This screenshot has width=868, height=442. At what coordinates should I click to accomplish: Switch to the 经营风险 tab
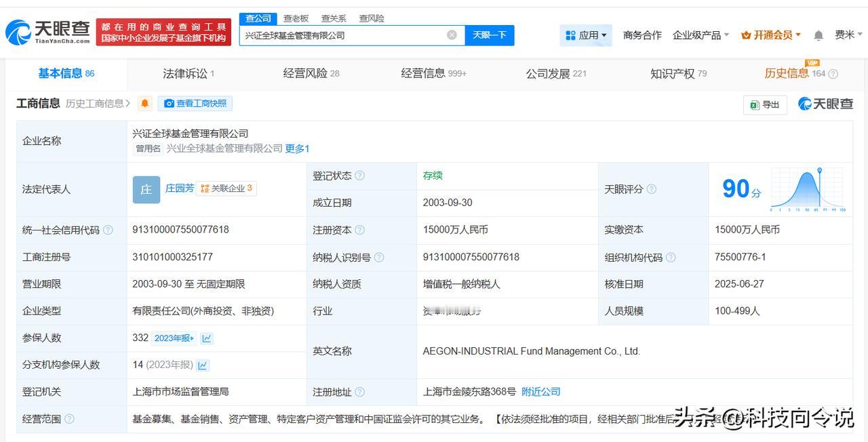click(x=311, y=73)
